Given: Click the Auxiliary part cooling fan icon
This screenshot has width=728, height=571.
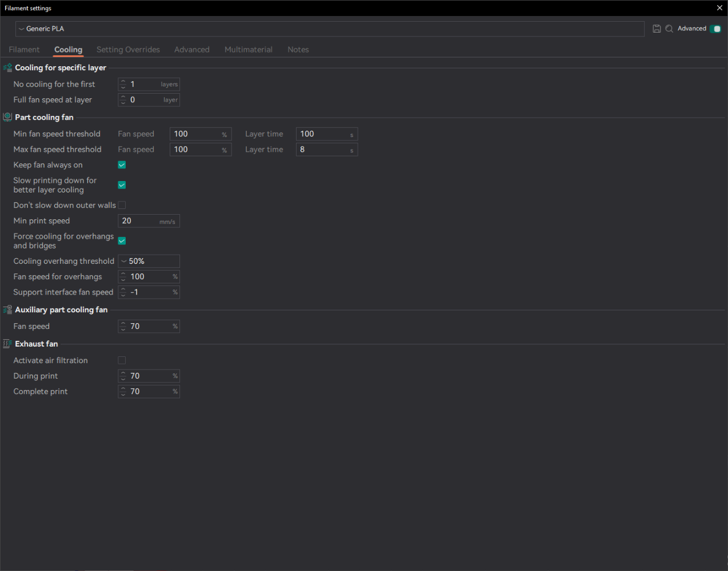Looking at the screenshot, I should (x=7, y=309).
